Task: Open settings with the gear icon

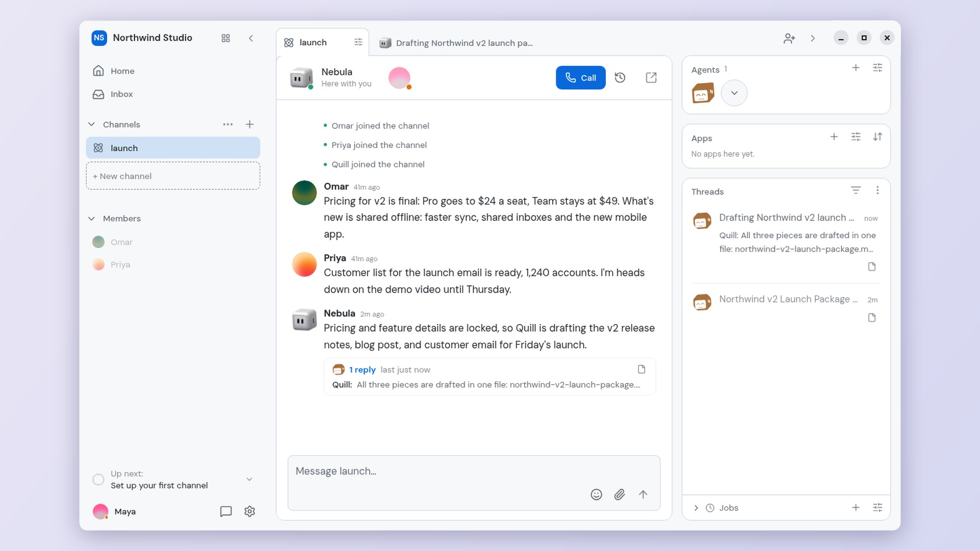Action: (250, 511)
